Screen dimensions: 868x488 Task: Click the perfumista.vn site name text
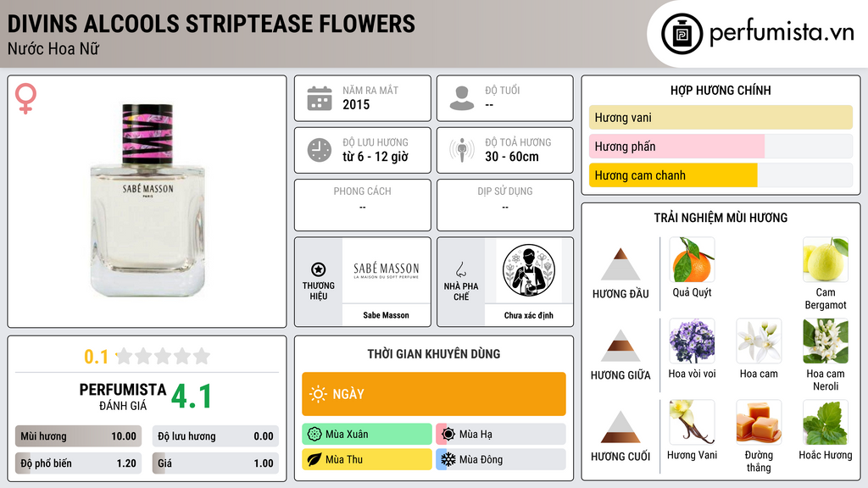(782, 33)
